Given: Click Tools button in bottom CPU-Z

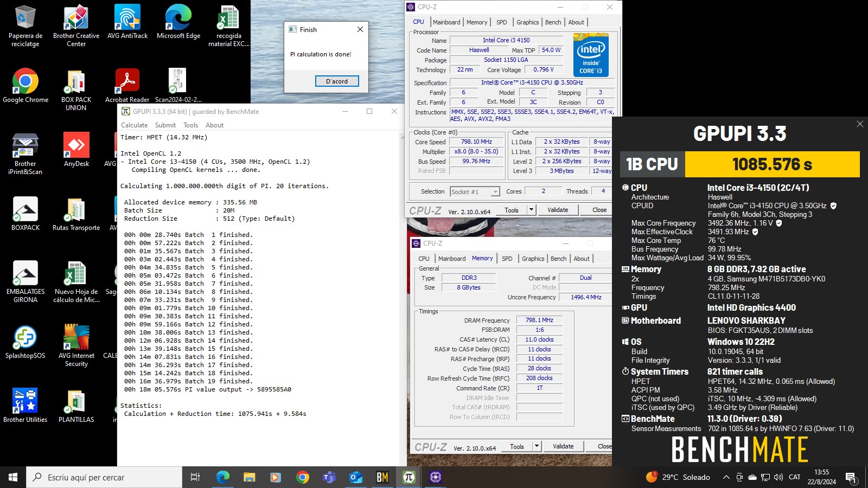Looking at the screenshot, I should coord(517,446).
